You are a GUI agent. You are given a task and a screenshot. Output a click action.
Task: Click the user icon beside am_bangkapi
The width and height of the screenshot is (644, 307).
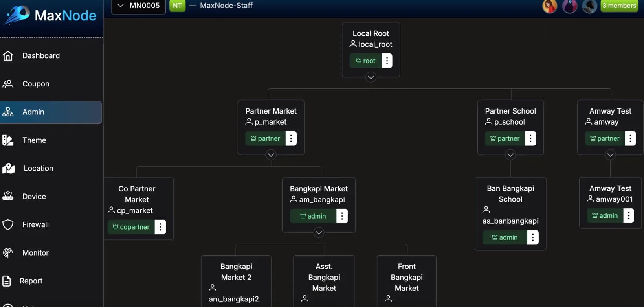pos(294,199)
